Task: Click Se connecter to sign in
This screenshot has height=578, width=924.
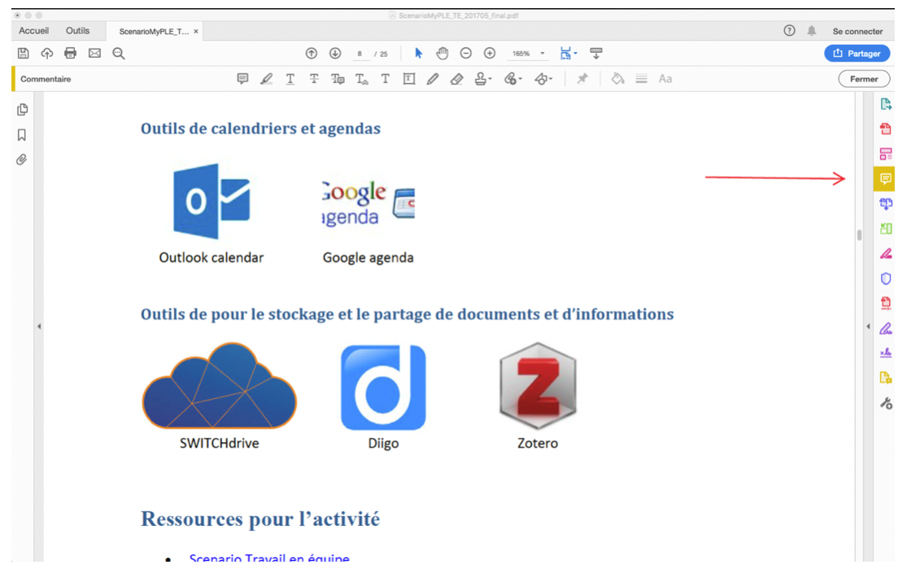Action: click(x=857, y=31)
